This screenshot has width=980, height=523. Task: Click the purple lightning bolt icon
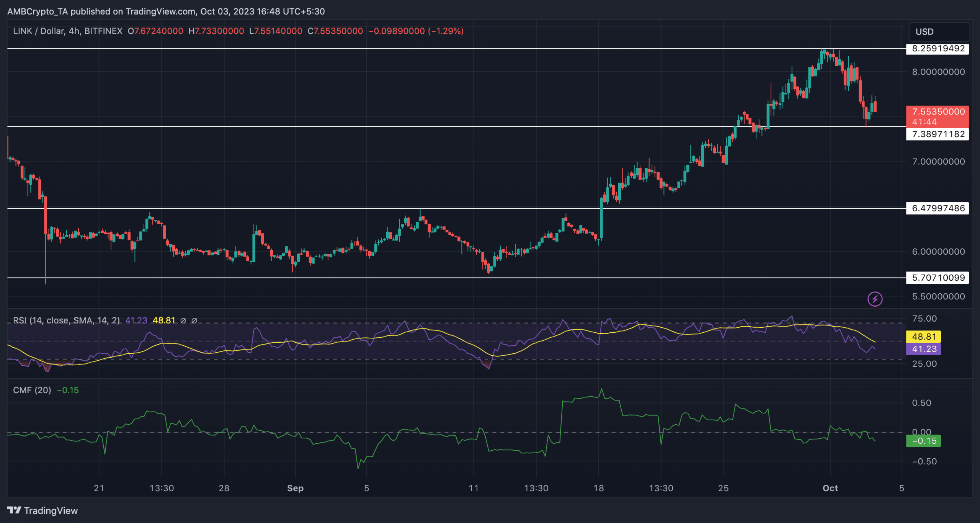coord(875,299)
